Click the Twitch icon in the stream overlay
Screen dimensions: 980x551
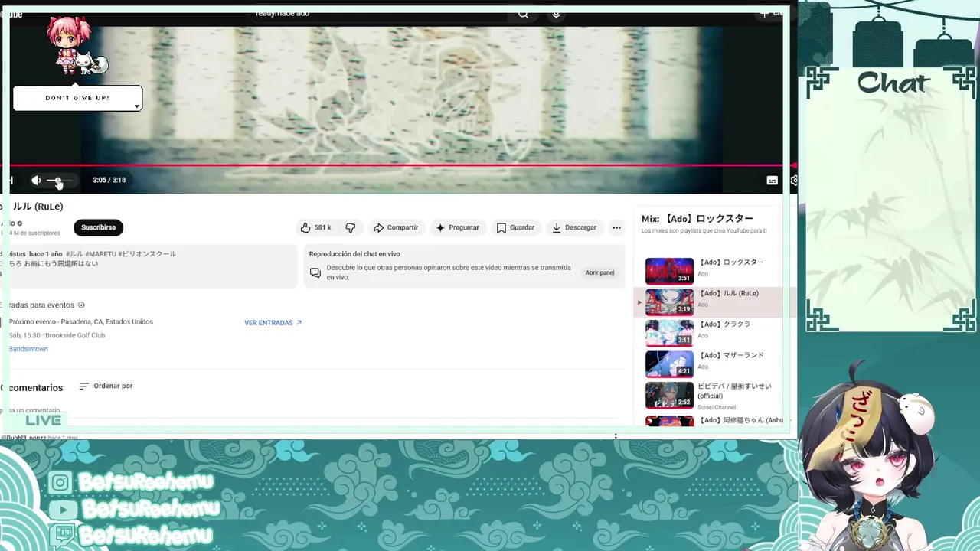point(64,534)
